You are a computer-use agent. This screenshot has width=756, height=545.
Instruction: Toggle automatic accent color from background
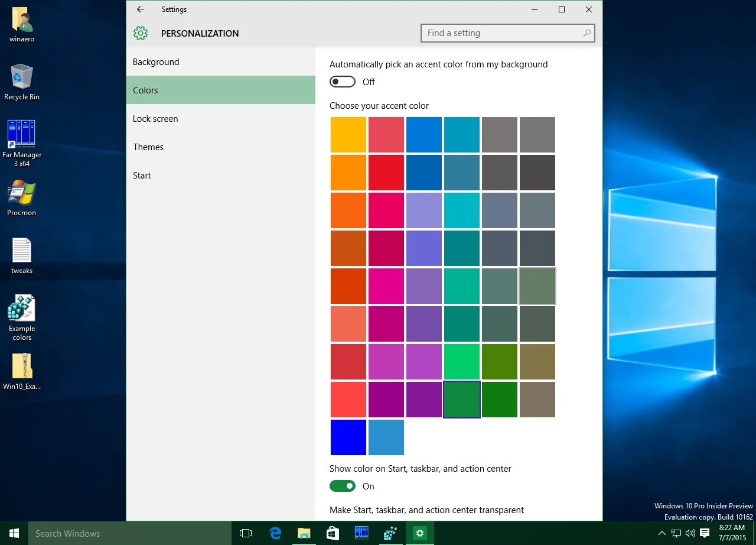point(343,82)
